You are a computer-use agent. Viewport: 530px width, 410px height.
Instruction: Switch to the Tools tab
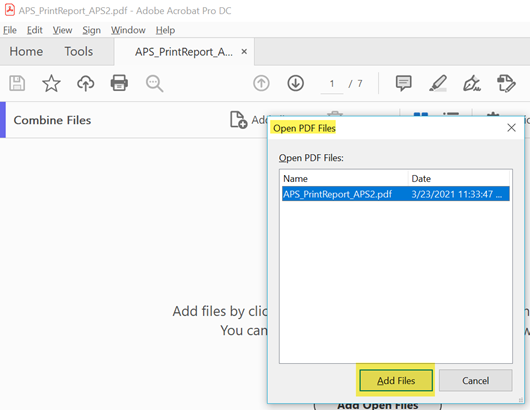tap(79, 51)
